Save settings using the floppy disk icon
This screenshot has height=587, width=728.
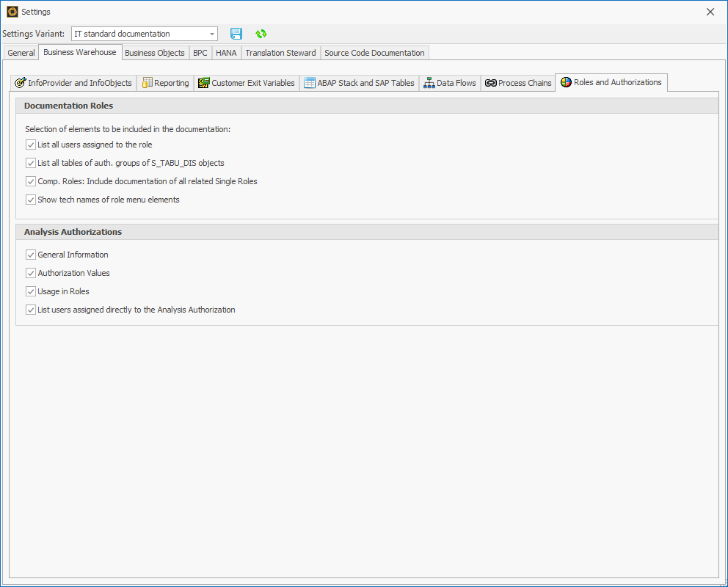(x=236, y=34)
